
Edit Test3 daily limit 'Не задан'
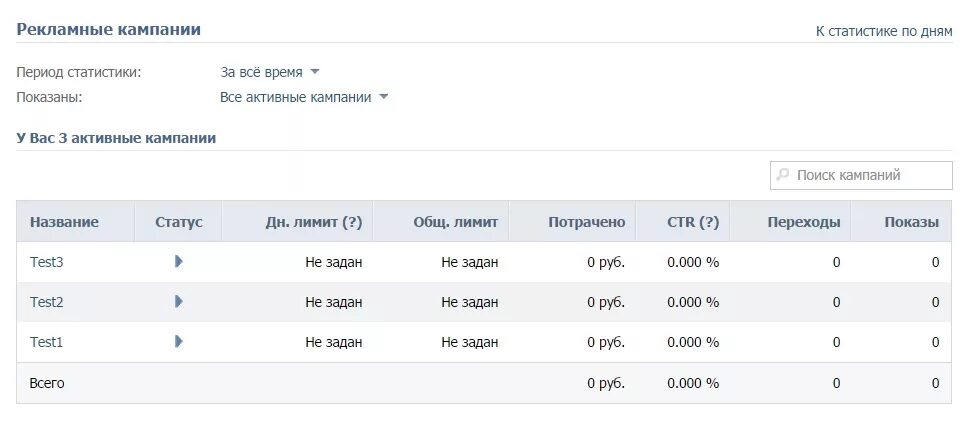334,262
